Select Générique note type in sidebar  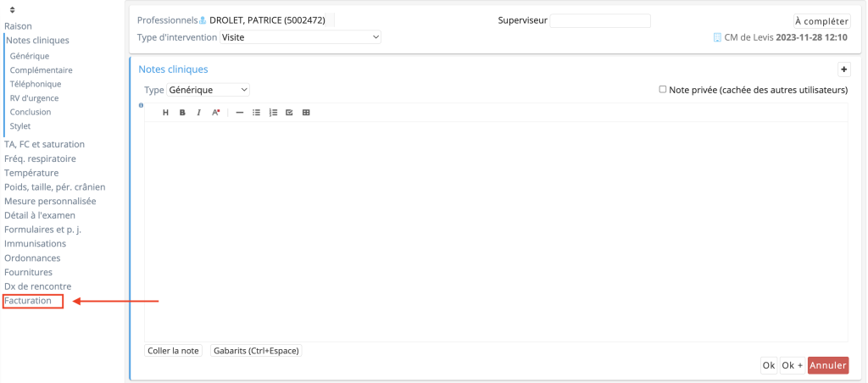coord(30,56)
